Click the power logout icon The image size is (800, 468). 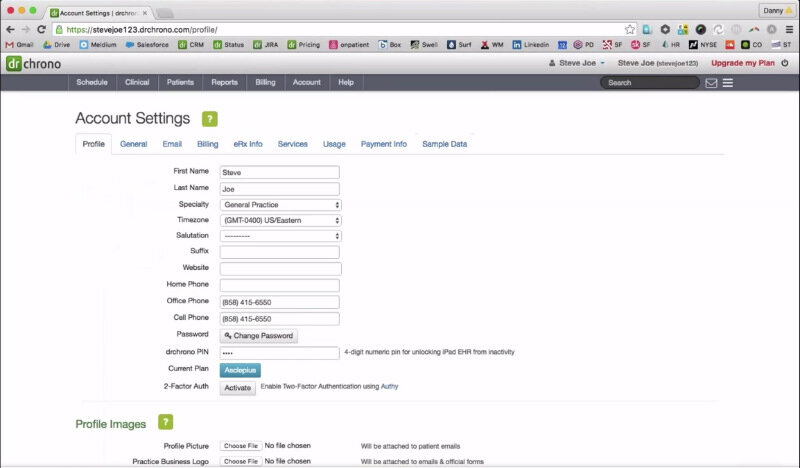[x=785, y=63]
